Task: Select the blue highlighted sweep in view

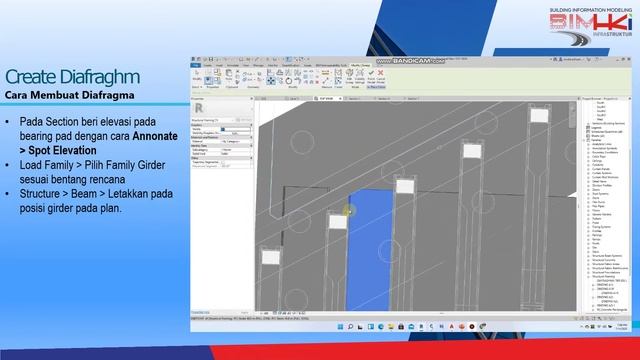Action: click(x=370, y=251)
